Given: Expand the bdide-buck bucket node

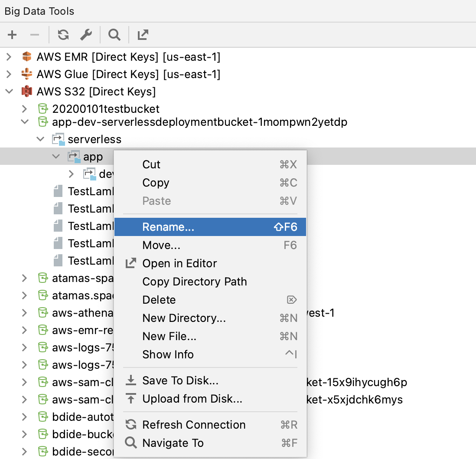Looking at the screenshot, I should [25, 434].
